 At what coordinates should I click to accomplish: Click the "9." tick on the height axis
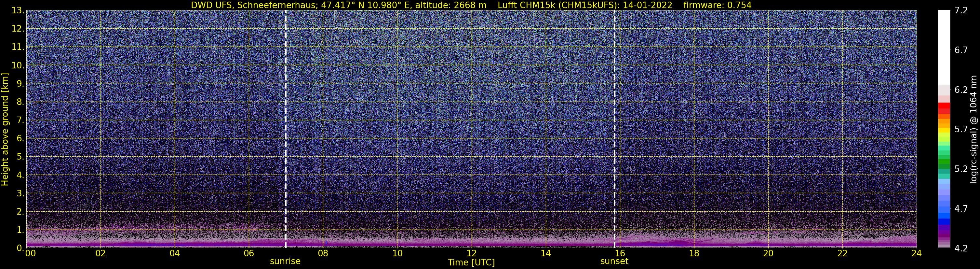[20, 84]
